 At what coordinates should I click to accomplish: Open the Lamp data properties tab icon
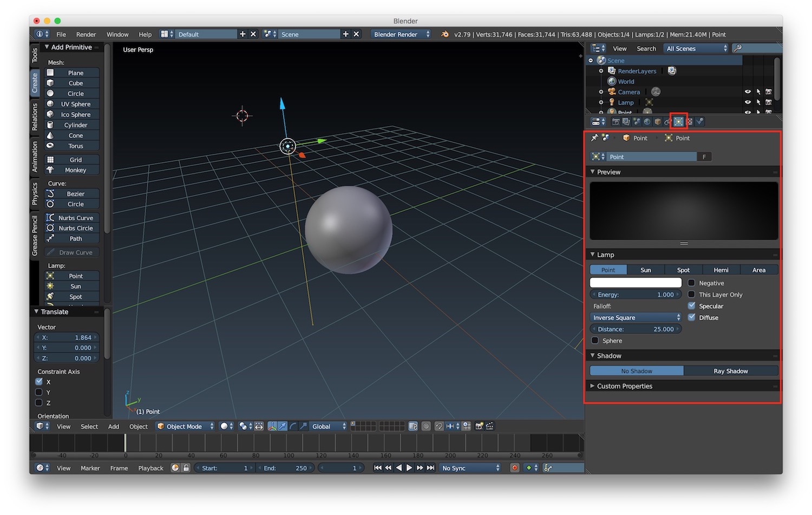679,122
